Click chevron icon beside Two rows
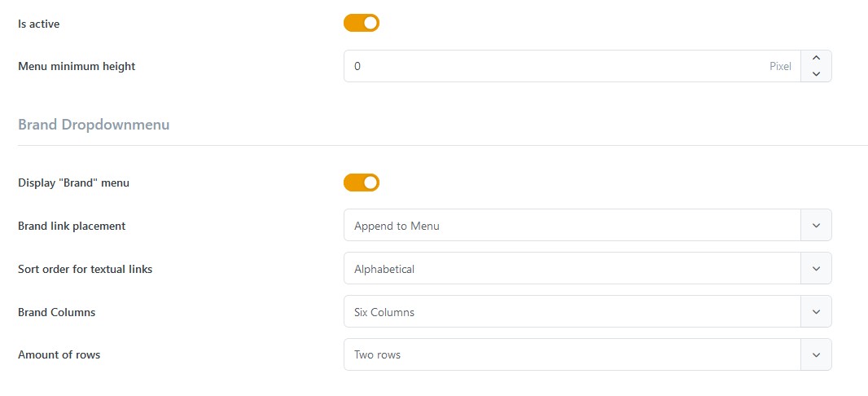 click(816, 354)
